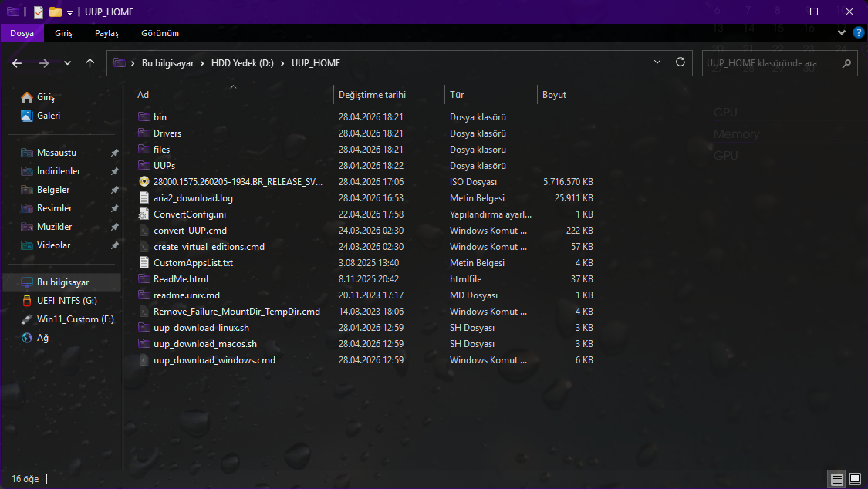
Task: Select the aria2_download.log file icon
Action: click(x=144, y=197)
